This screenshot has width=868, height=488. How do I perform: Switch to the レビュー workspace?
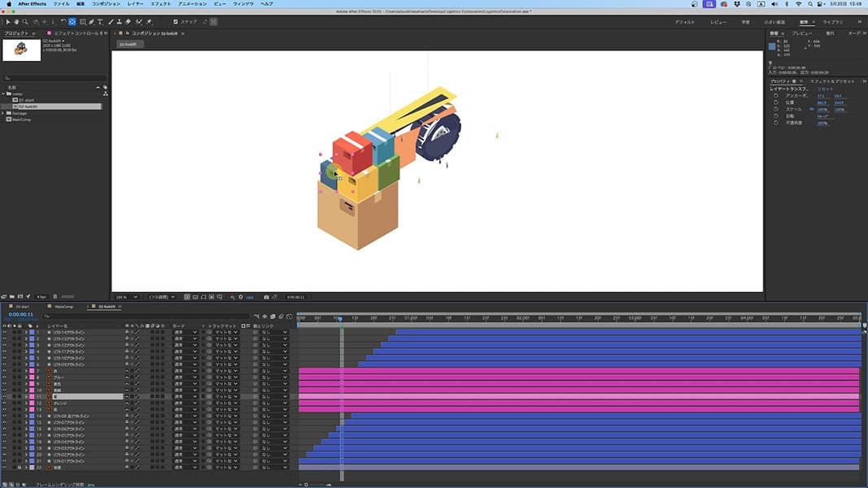(x=718, y=22)
